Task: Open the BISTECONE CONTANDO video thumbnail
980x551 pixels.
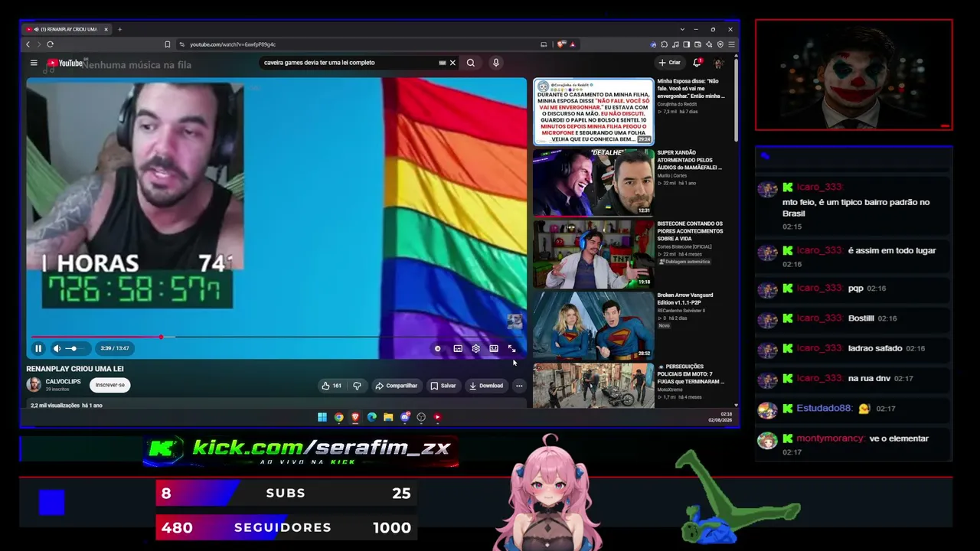Action: (594, 254)
